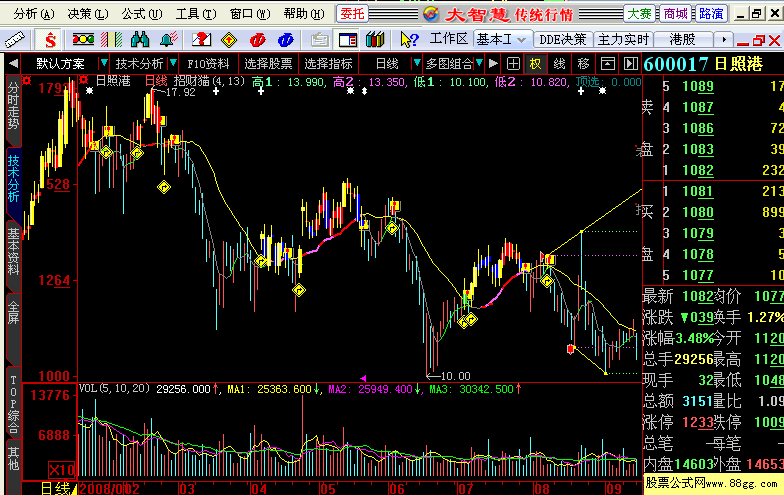This screenshot has height=495, width=784.
Task: Expand the 技术分析 dropdown arrow
Action: pos(173,64)
